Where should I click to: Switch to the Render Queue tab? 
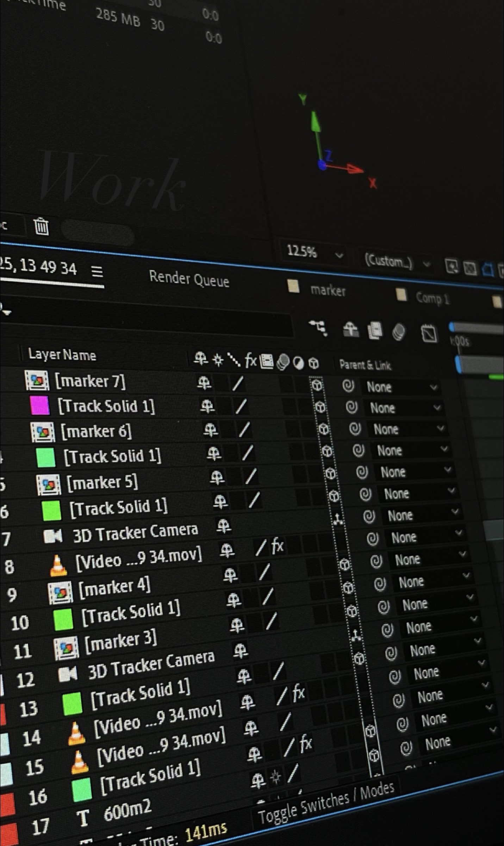[189, 279]
